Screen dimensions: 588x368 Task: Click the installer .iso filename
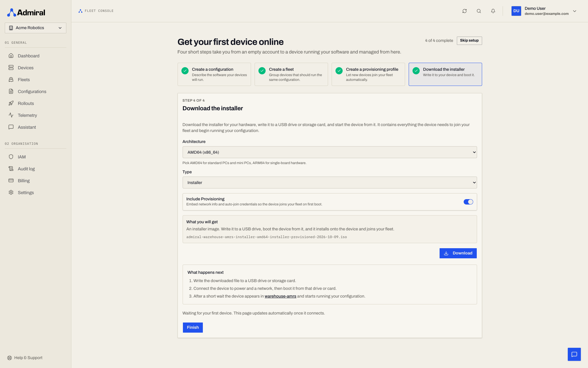pos(266,237)
